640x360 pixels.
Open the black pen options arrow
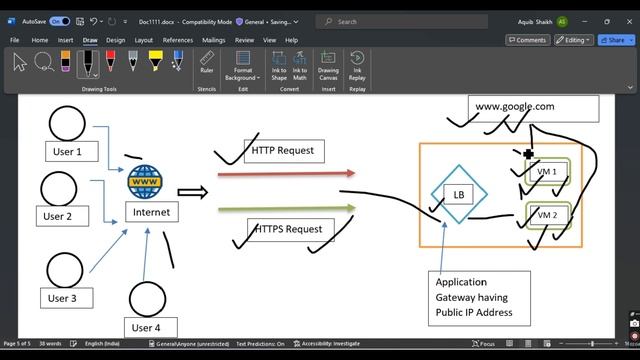(x=96, y=76)
